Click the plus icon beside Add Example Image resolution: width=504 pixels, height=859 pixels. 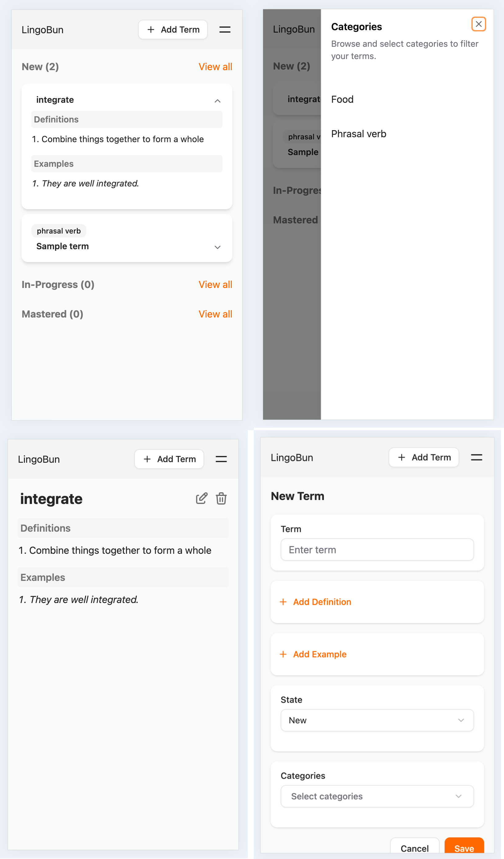(x=283, y=654)
